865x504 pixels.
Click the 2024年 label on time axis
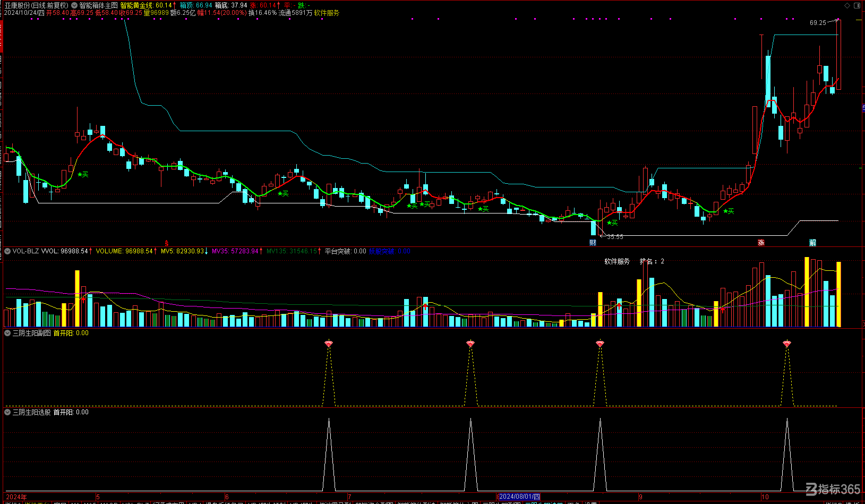16,497
